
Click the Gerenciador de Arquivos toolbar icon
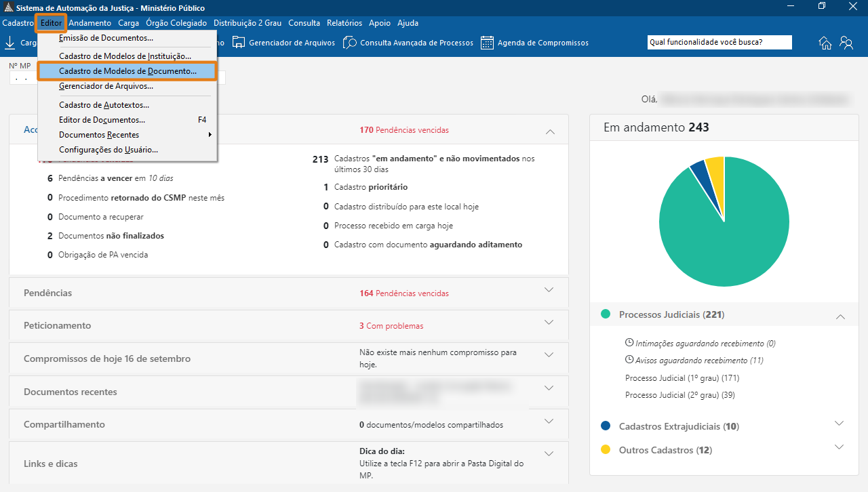tap(239, 43)
